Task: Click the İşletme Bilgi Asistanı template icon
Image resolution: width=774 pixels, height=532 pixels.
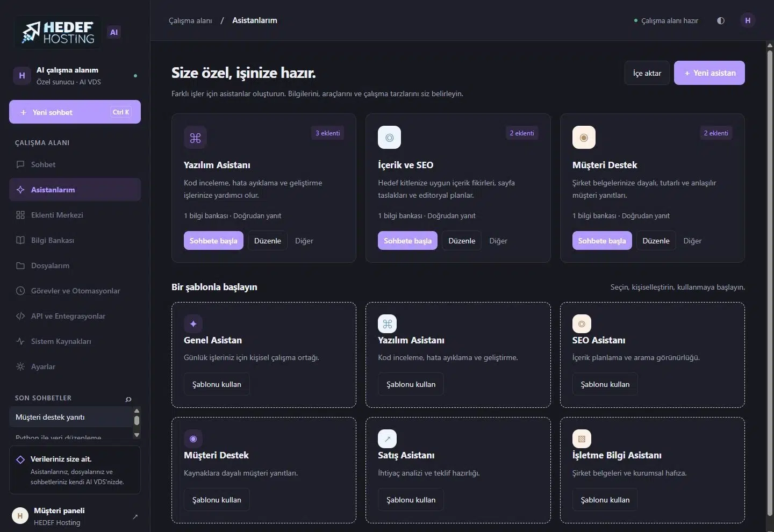Action: (582, 438)
